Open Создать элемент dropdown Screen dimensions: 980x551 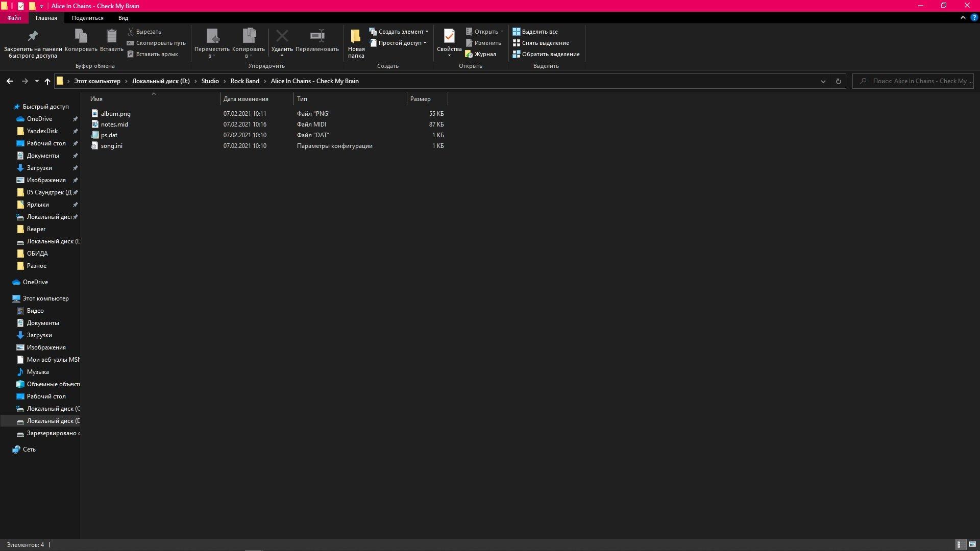[399, 32]
